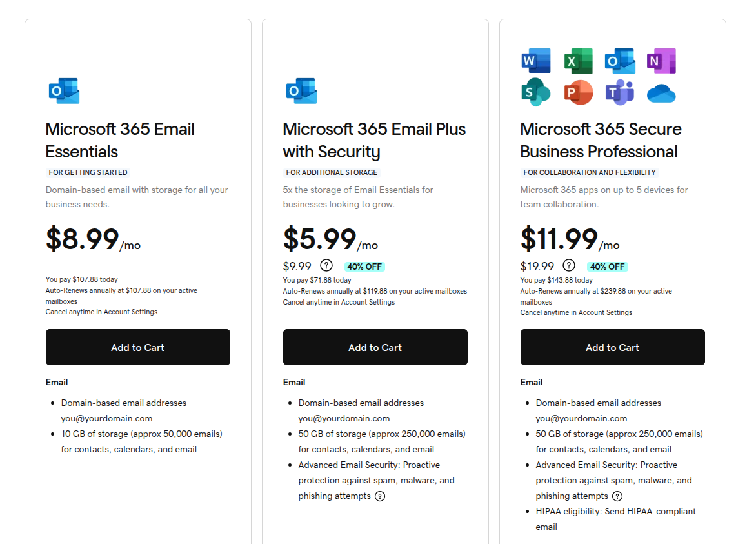Click the Outlook icon in Business Professional card
756x544 pixels.
tap(620, 61)
